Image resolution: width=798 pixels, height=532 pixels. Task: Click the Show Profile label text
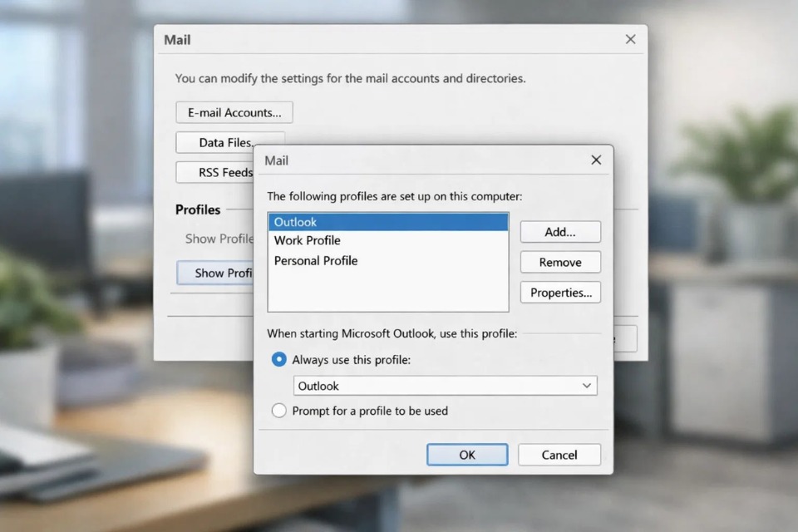tap(219, 239)
